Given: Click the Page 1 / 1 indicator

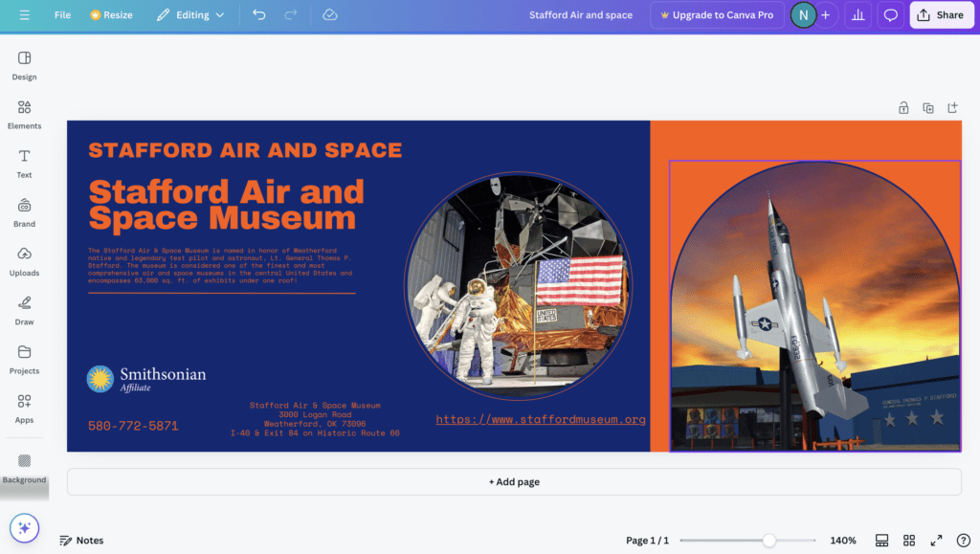Looking at the screenshot, I should point(647,541).
